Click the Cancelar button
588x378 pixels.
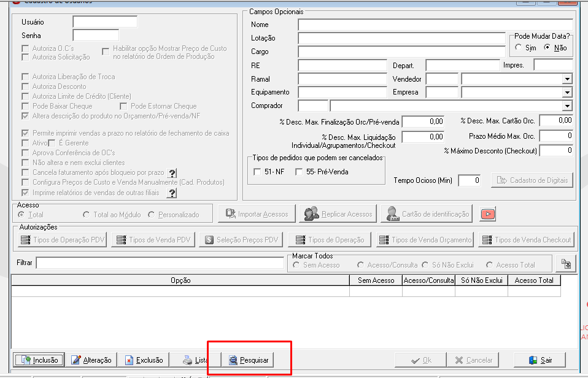point(473,360)
